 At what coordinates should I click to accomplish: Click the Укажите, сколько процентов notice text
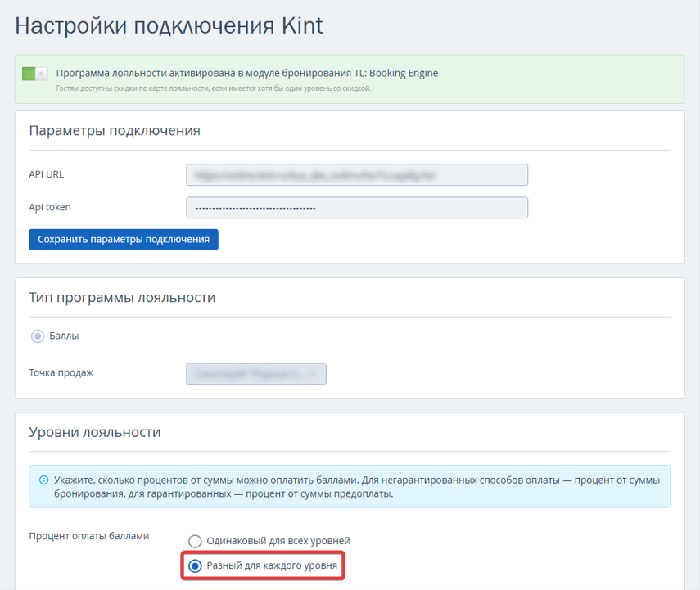pos(357,487)
